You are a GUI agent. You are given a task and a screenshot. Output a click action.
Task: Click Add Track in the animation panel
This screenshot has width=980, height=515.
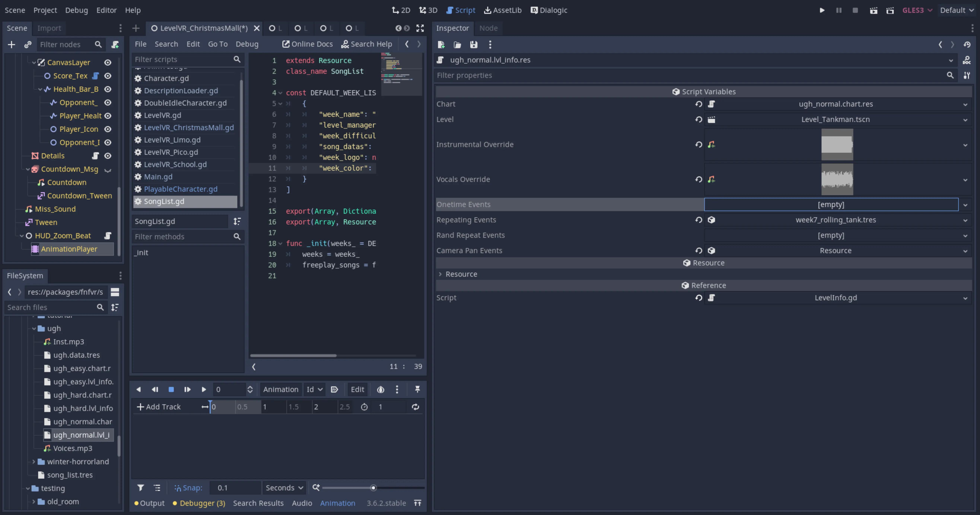pyautogui.click(x=159, y=407)
